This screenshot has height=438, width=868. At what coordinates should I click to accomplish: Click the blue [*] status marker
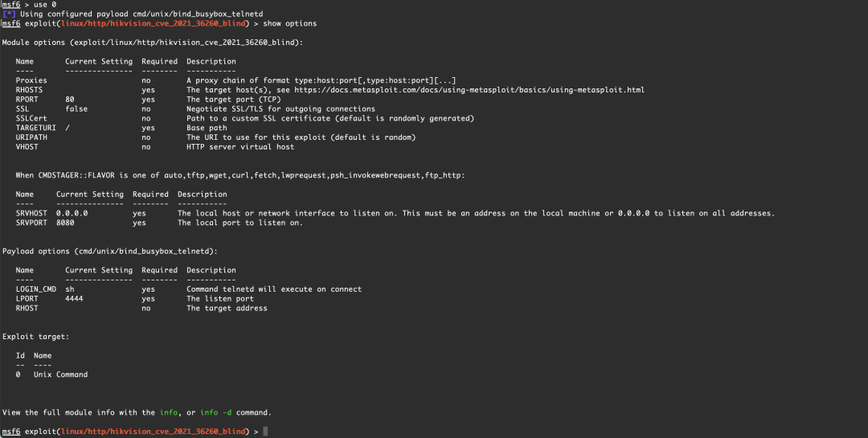(9, 14)
